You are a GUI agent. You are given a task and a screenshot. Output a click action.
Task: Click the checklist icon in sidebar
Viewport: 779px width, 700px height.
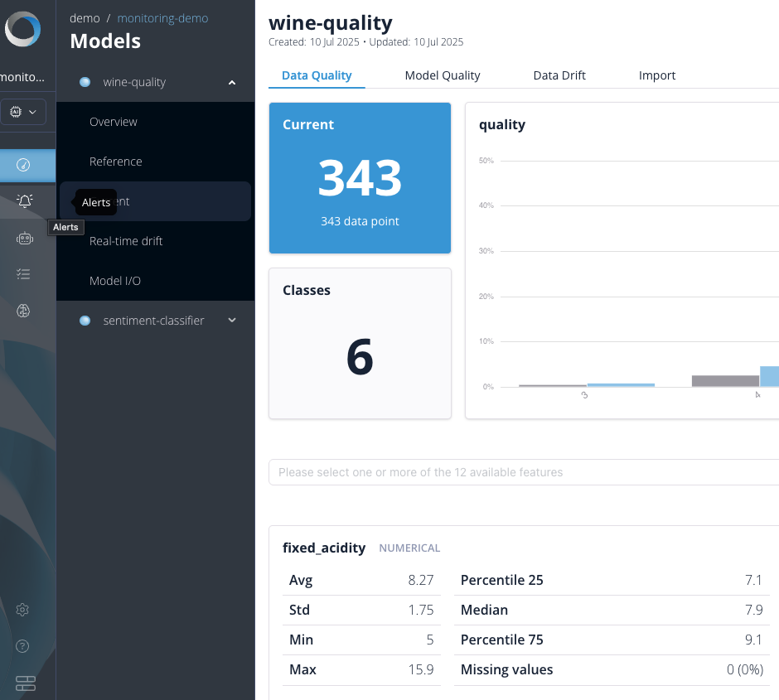(x=23, y=274)
